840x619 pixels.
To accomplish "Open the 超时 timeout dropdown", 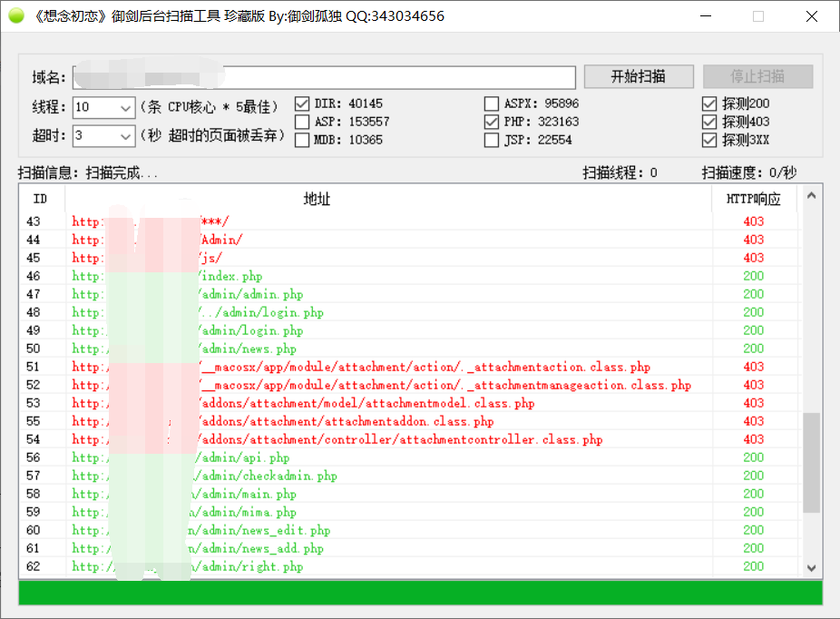I will pyautogui.click(x=125, y=136).
